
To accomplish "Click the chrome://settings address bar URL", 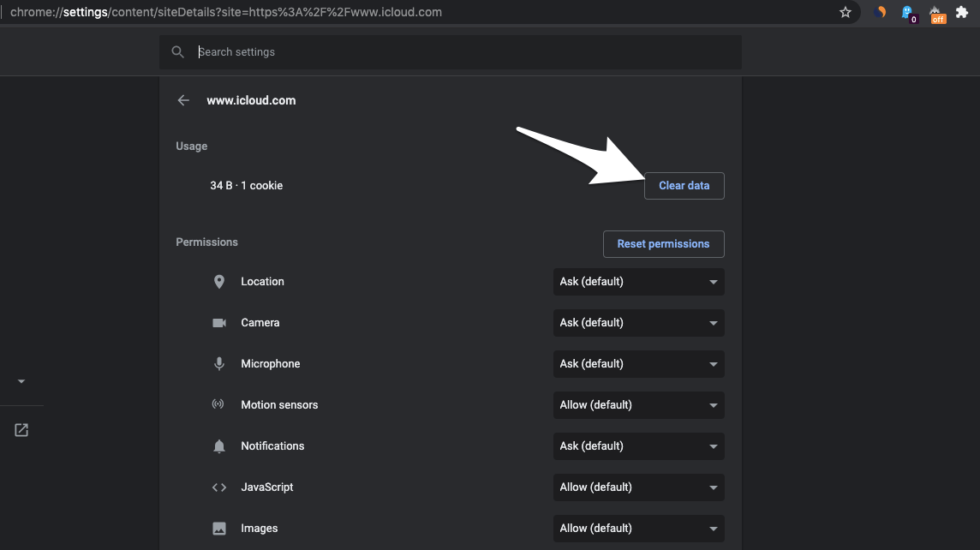I will [226, 13].
